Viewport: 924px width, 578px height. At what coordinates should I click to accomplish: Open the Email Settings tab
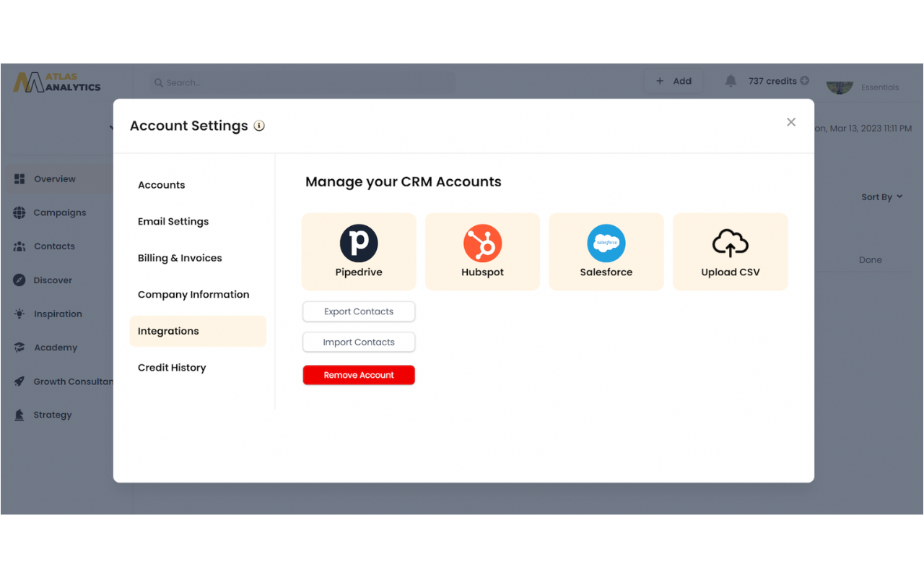(x=173, y=222)
